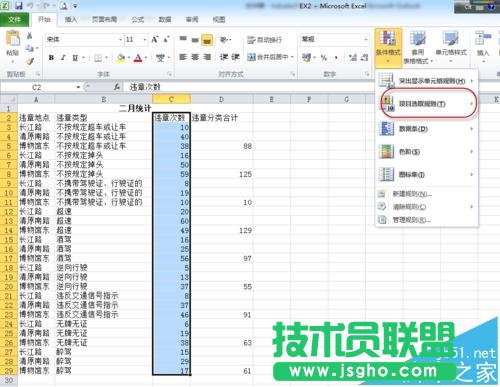The width and height of the screenshot is (500, 387).
Task: Click the title cell 二月统计
Action: click(x=135, y=108)
